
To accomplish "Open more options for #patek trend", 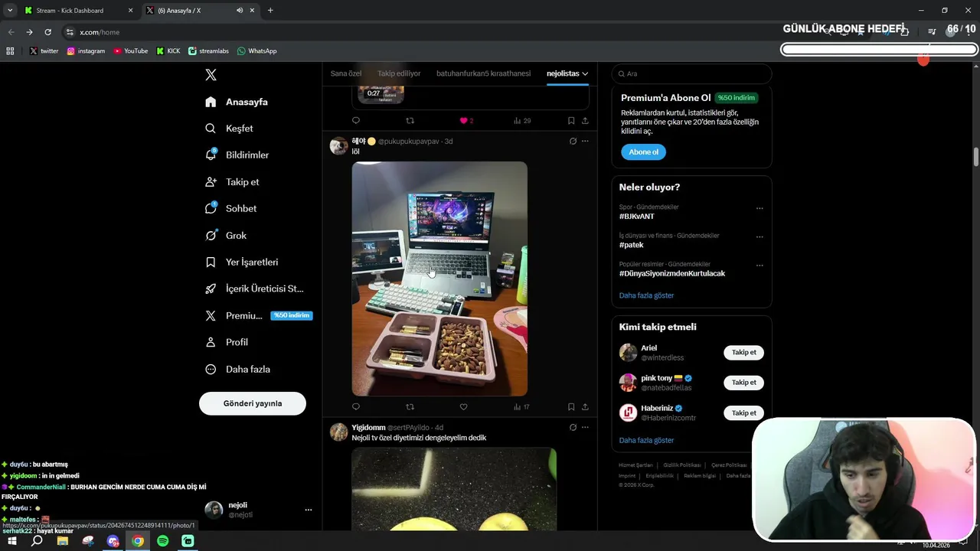I will 759,236.
